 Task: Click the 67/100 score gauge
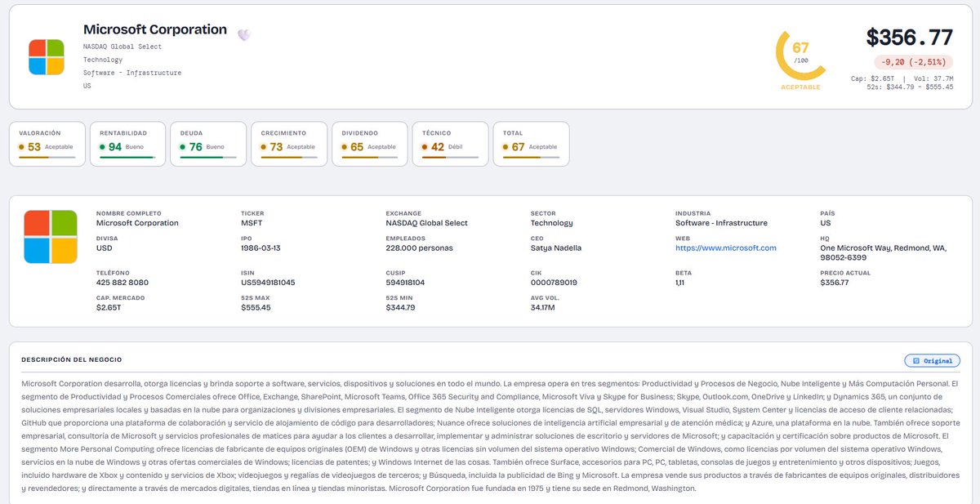pyautogui.click(x=800, y=55)
